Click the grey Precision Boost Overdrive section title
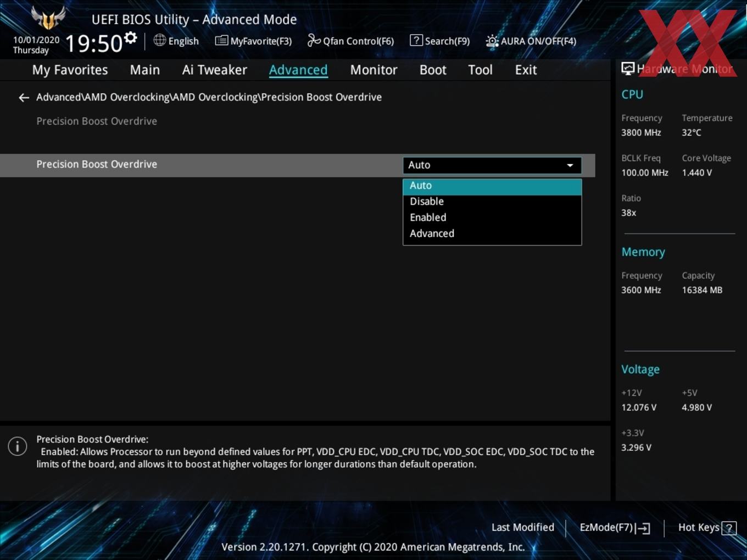Image resolution: width=747 pixels, height=560 pixels. pos(97,121)
